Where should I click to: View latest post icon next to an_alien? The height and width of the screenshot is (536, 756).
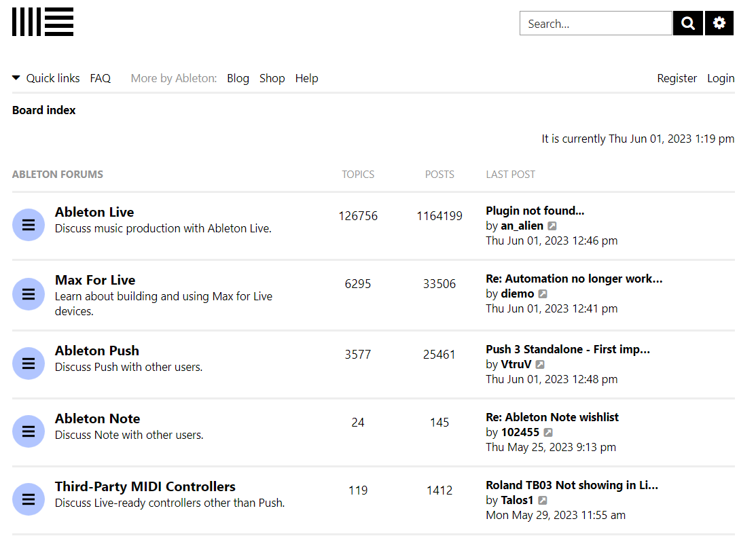tap(552, 226)
